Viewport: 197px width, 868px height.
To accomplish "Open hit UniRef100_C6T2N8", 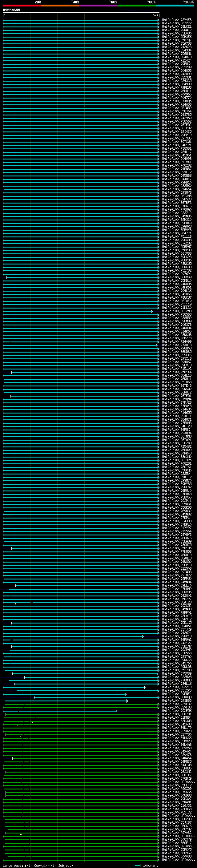I will (x=177, y=311).
